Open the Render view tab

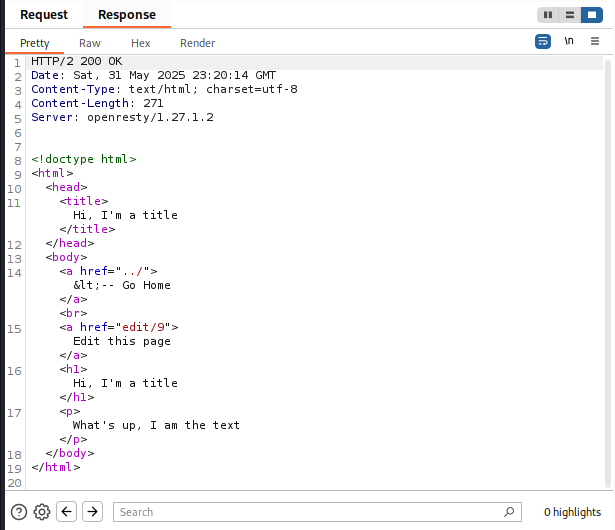point(197,43)
